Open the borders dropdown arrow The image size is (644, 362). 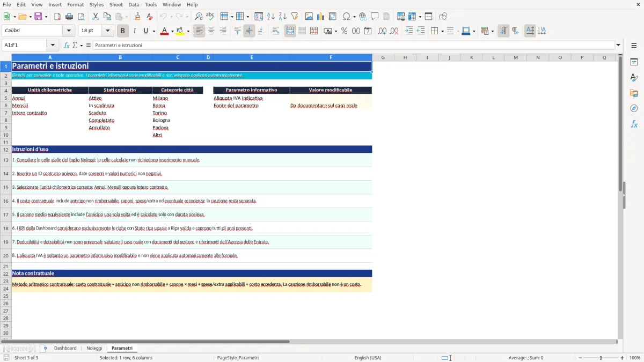[442, 31]
